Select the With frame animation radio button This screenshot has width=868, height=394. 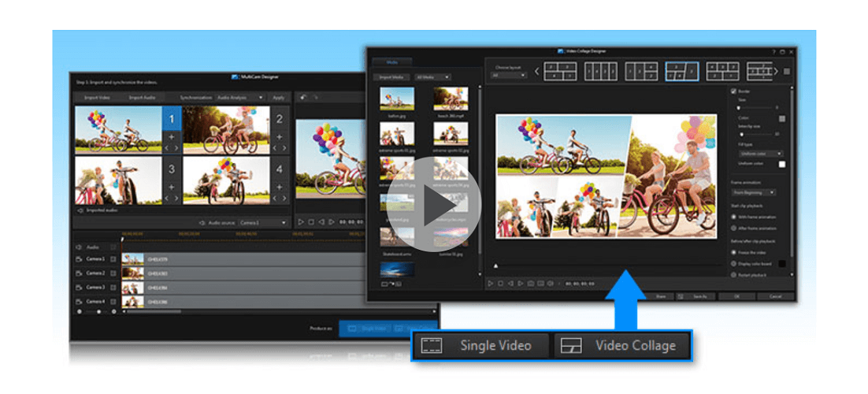(x=734, y=216)
